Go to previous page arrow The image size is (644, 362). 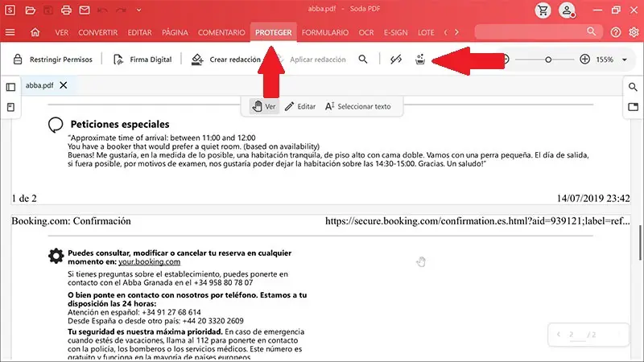pyautogui.click(x=558, y=335)
